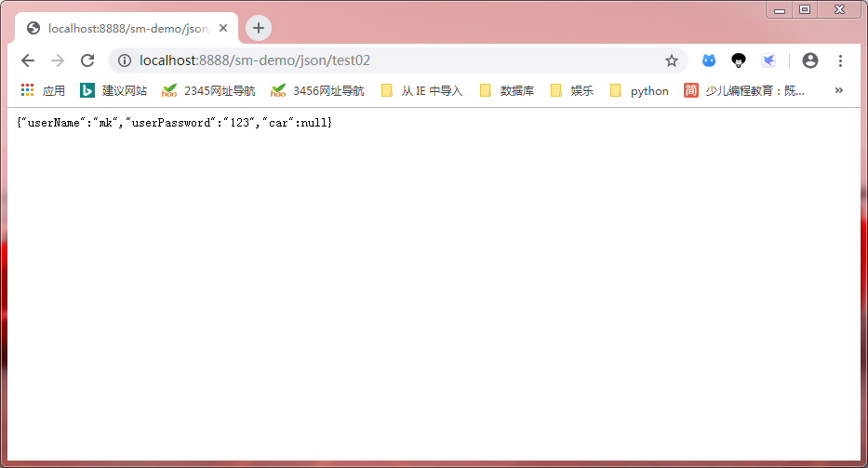868x468 pixels.
Task: Close the Chrome window
Action: click(x=839, y=9)
